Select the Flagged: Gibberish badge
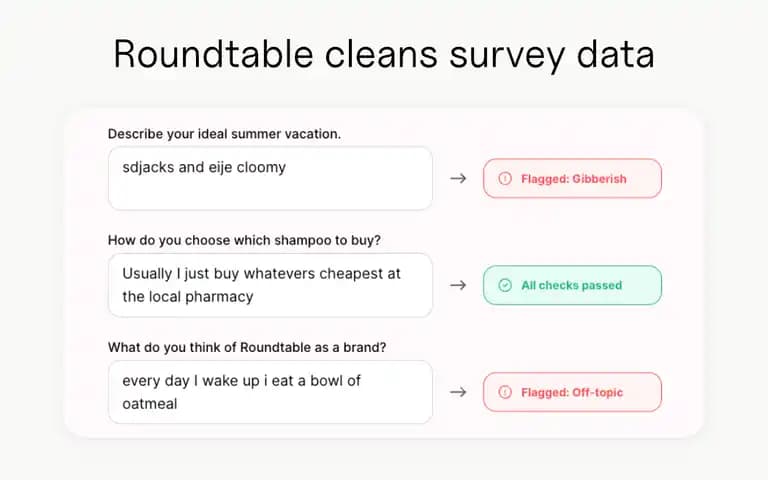Screen dimensions: 768x480 tap(572, 178)
